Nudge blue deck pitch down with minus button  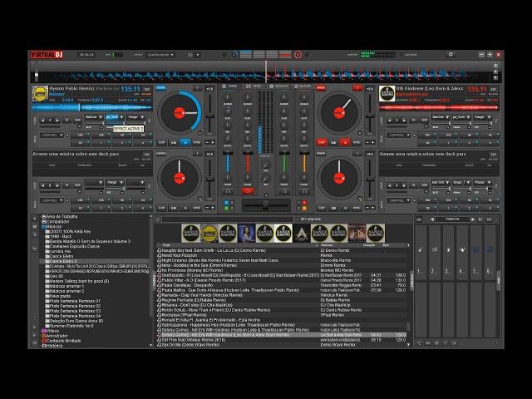(x=207, y=142)
